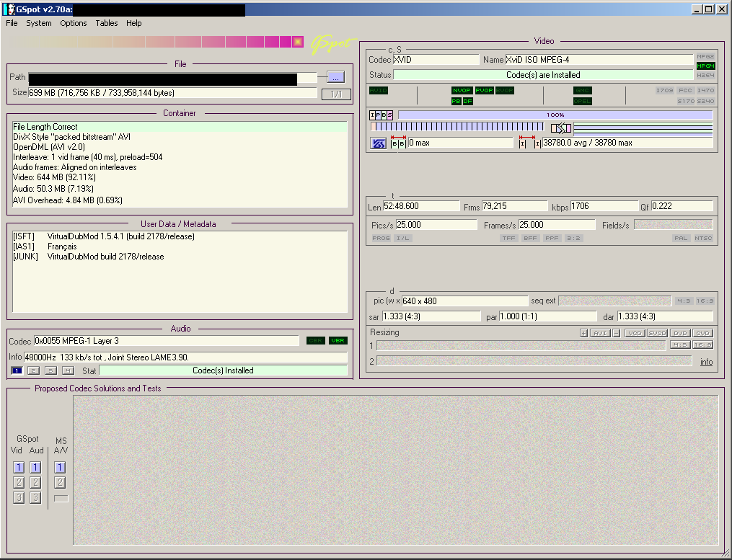Click the 1/1 file counter button
The height and width of the screenshot is (560, 732).
coord(336,94)
